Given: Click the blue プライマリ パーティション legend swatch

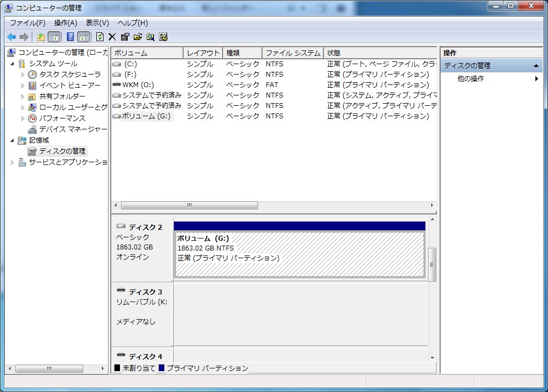Looking at the screenshot, I should click(x=162, y=368).
